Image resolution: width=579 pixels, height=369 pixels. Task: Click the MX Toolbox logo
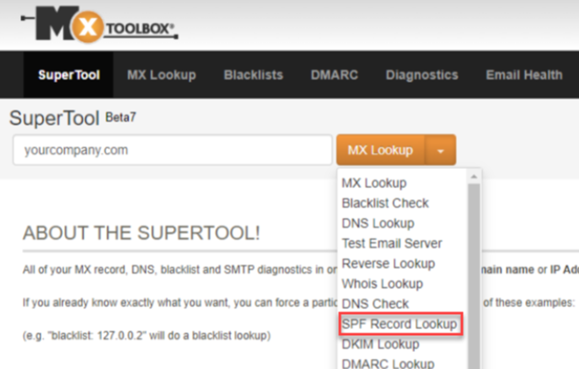pos(100,24)
